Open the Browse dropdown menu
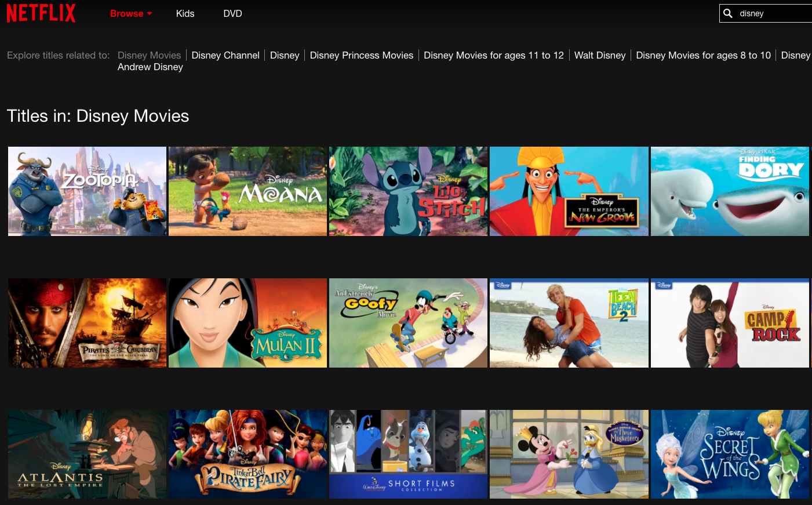This screenshot has width=812, height=505. pos(127,13)
